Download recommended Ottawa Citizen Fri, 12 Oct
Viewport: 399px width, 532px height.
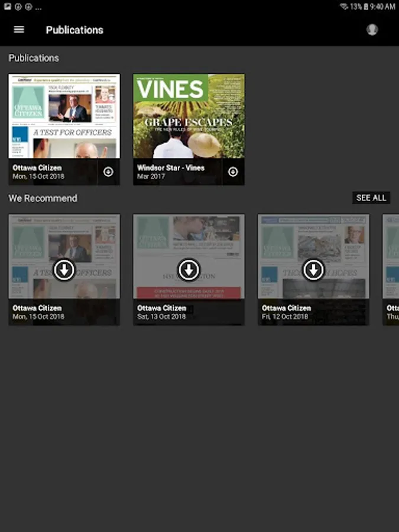point(313,270)
